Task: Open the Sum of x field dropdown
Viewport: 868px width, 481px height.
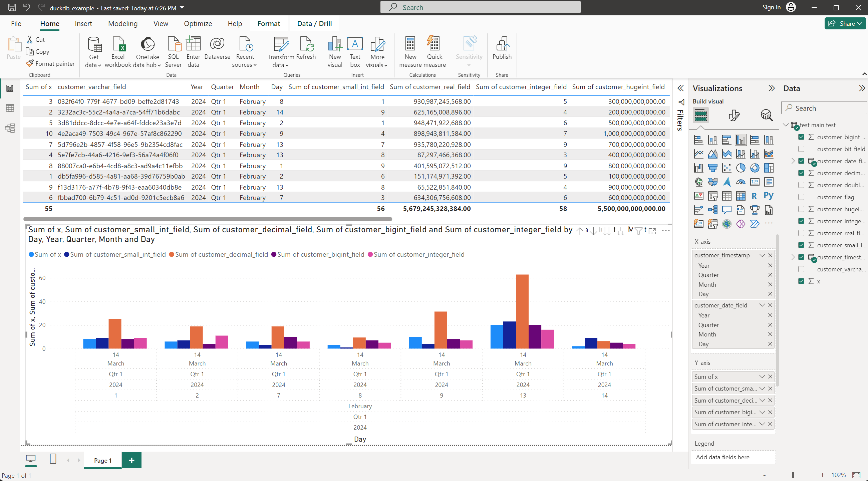Action: click(762, 377)
